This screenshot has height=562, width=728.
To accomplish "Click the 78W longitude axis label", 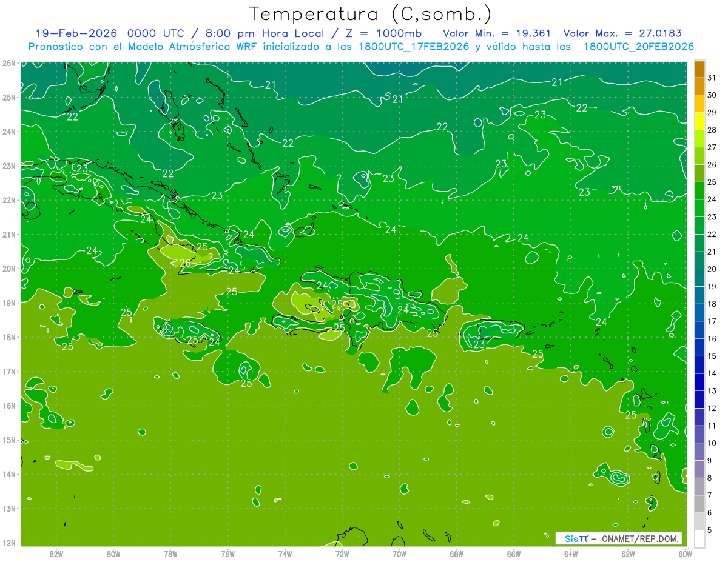I will 170,554.
